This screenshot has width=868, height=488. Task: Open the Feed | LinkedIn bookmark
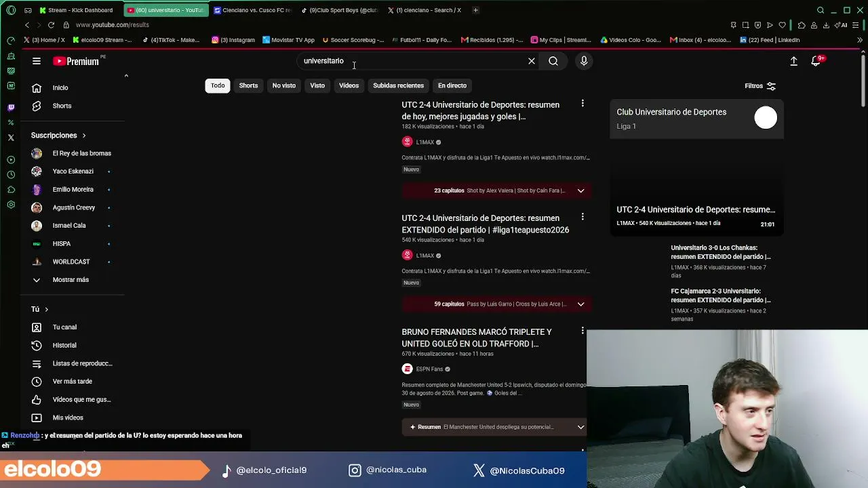coord(770,40)
